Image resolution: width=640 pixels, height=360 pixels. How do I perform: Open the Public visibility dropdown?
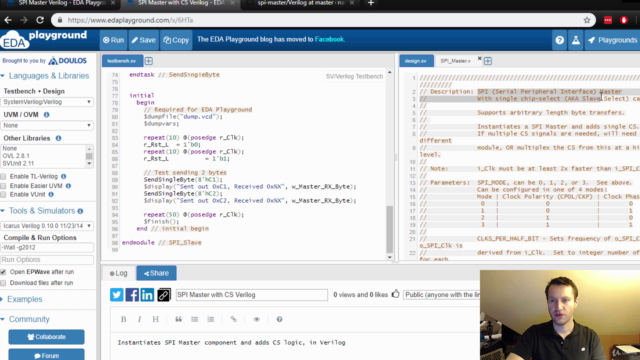(442, 295)
